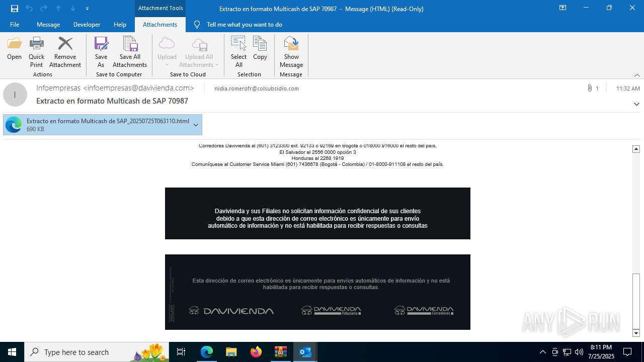Click recipient nidia.romerofr@colsubsidio.com
The image size is (644, 362).
pyautogui.click(x=257, y=88)
